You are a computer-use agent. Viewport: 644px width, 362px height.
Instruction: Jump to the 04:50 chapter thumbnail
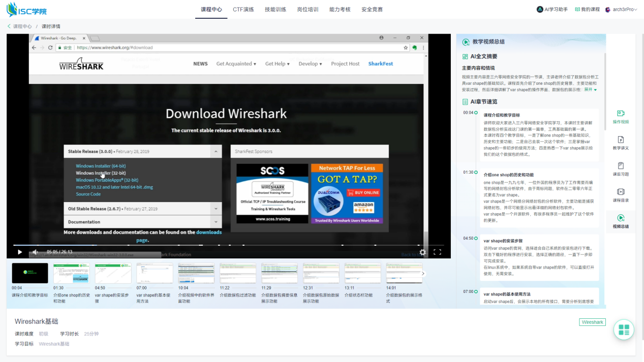click(x=113, y=274)
